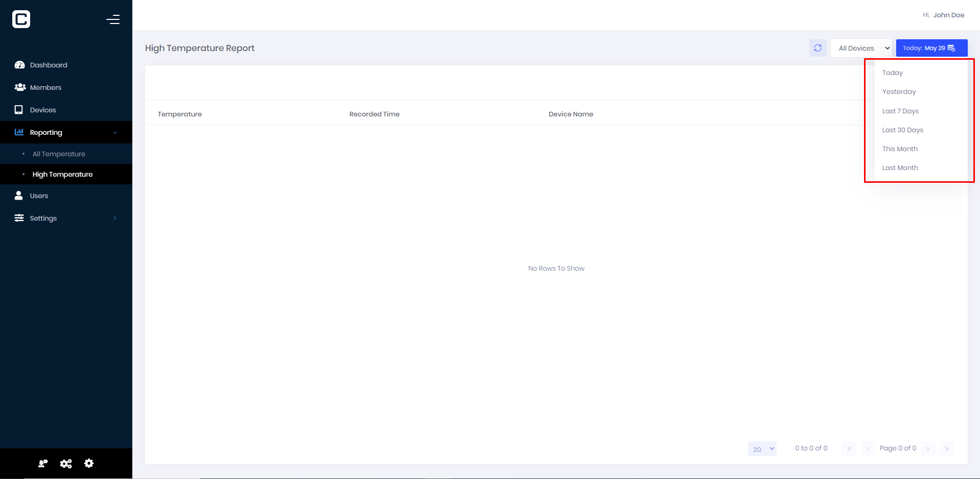Collapse sidebar using the hamburger toggle

(x=113, y=19)
